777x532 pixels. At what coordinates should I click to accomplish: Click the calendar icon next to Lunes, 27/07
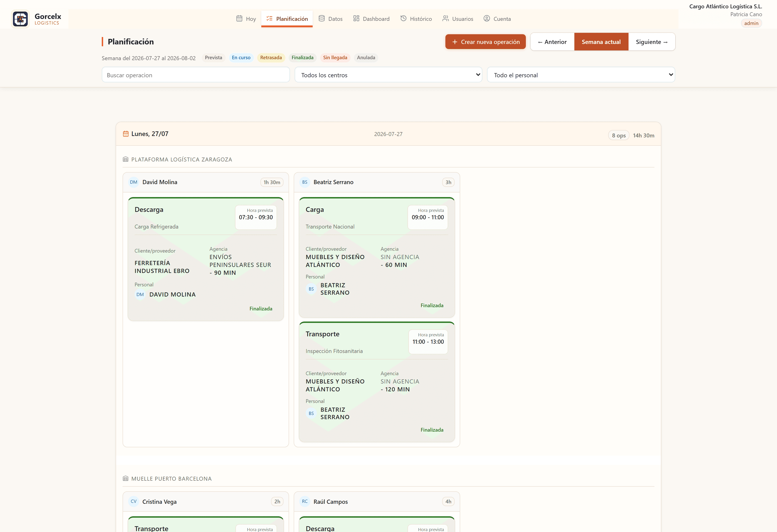[126, 134]
